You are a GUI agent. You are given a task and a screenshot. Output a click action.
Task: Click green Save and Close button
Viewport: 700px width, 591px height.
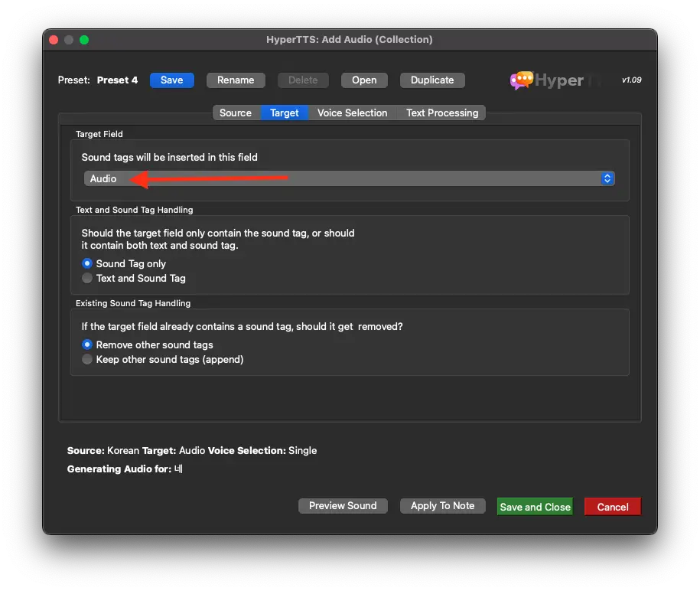(535, 507)
